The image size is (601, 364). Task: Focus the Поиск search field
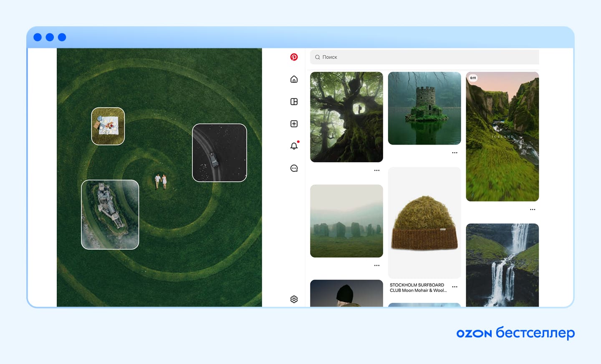click(424, 57)
